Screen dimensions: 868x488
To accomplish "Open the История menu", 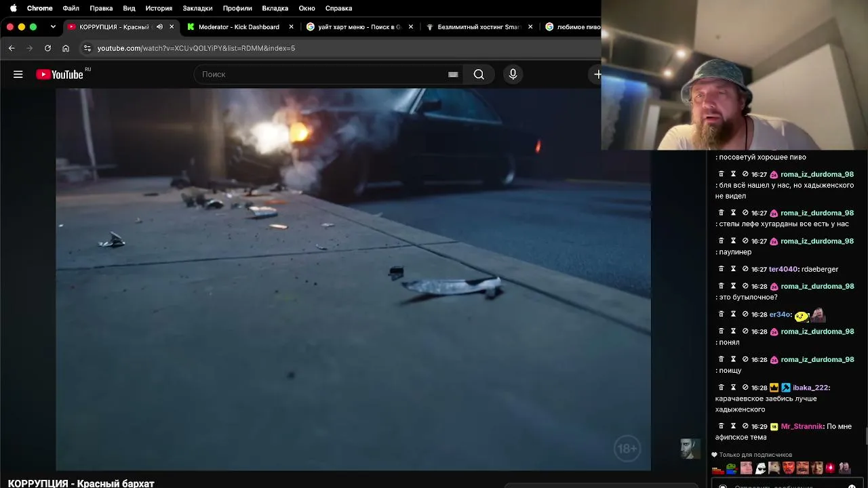I will coord(159,8).
